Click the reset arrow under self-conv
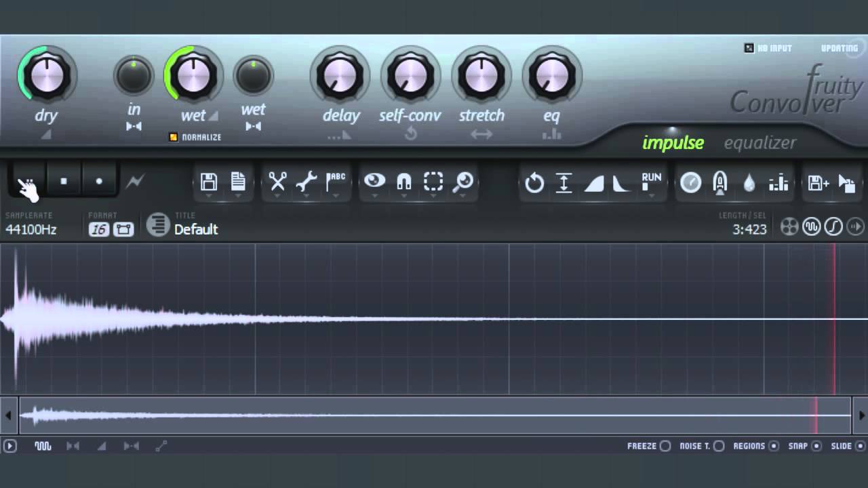 pyautogui.click(x=411, y=134)
